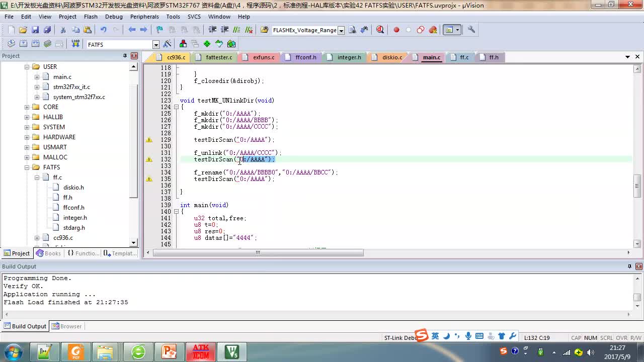The height and width of the screenshot is (362, 644).
Task: Create a new file from toolbar
Action: pyautogui.click(x=11, y=30)
